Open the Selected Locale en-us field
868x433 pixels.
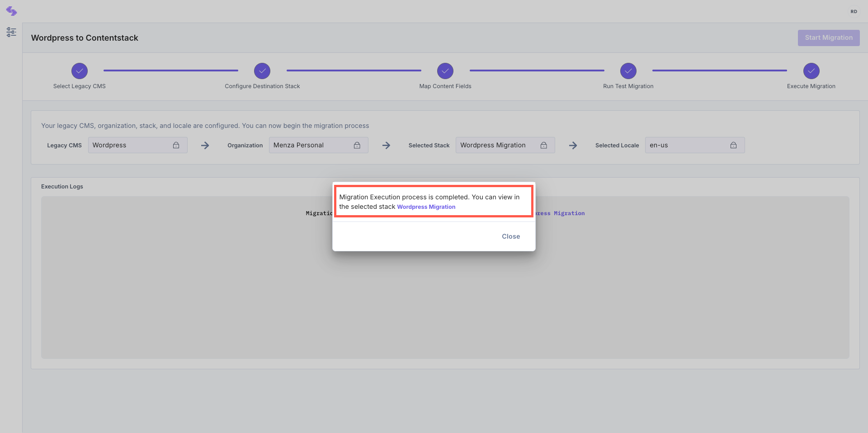pyautogui.click(x=695, y=145)
